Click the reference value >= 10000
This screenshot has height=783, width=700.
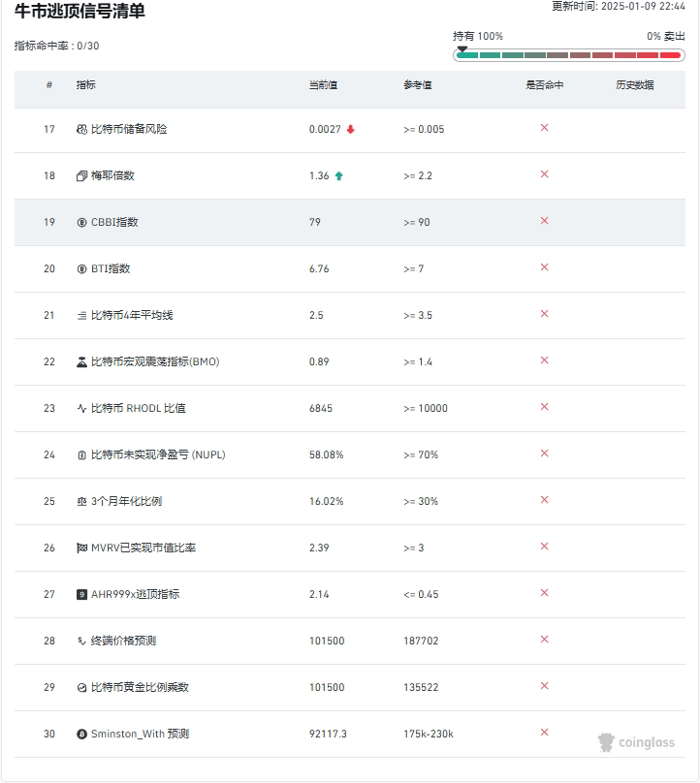[426, 409]
